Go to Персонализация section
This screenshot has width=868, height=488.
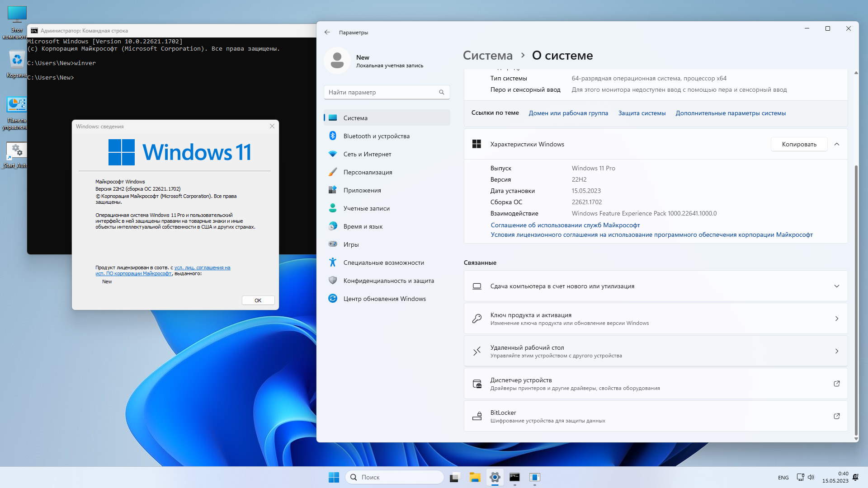pos(368,172)
